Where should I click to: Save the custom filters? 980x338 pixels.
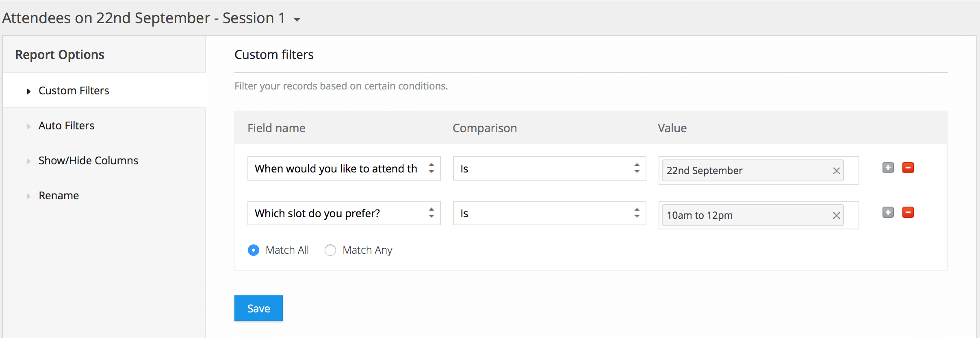click(x=259, y=308)
